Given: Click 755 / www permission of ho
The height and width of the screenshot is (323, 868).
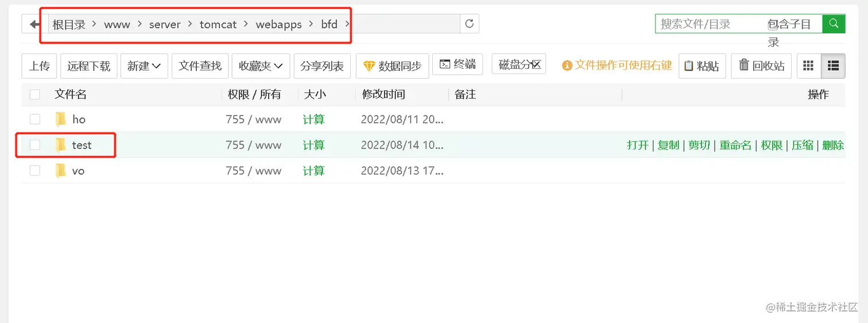Looking at the screenshot, I should click(x=254, y=120).
